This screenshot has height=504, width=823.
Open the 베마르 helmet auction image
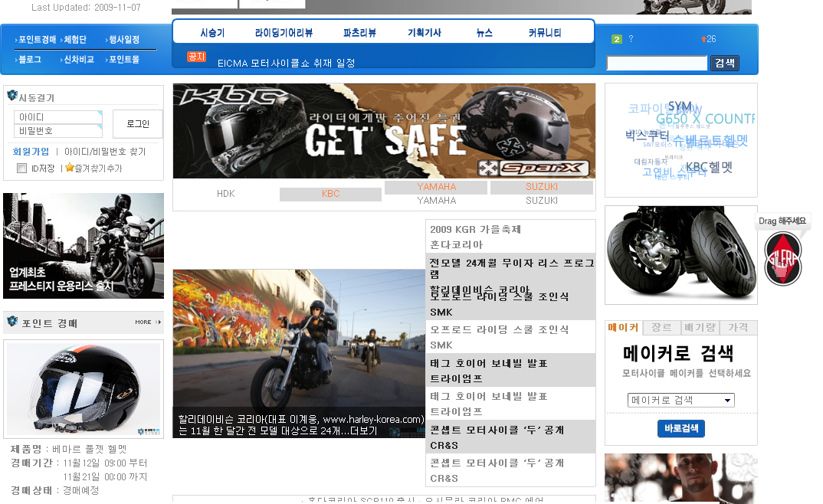pyautogui.click(x=84, y=389)
